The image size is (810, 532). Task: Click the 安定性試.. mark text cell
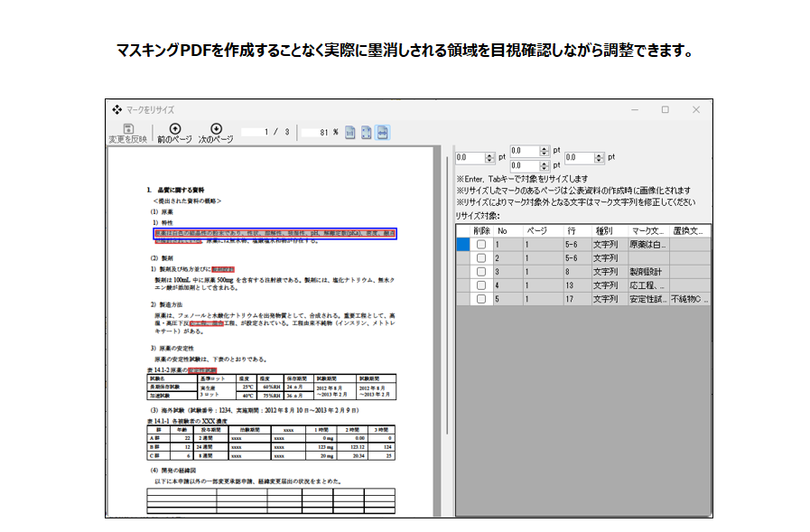[x=648, y=299]
